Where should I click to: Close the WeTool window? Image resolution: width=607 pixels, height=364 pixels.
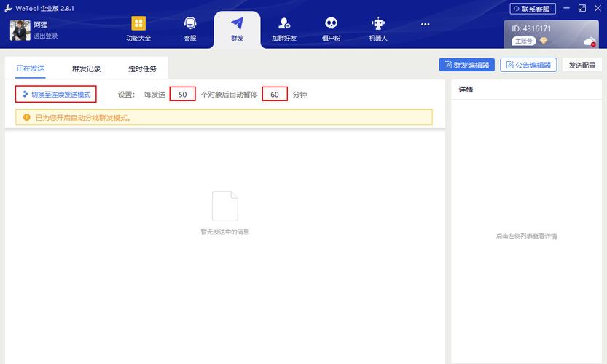(598, 8)
